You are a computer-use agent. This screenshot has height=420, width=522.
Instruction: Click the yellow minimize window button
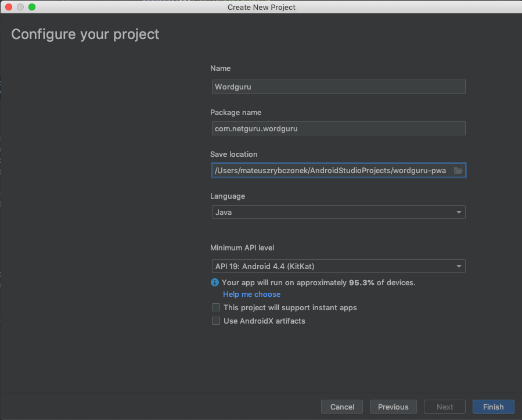(x=20, y=7)
